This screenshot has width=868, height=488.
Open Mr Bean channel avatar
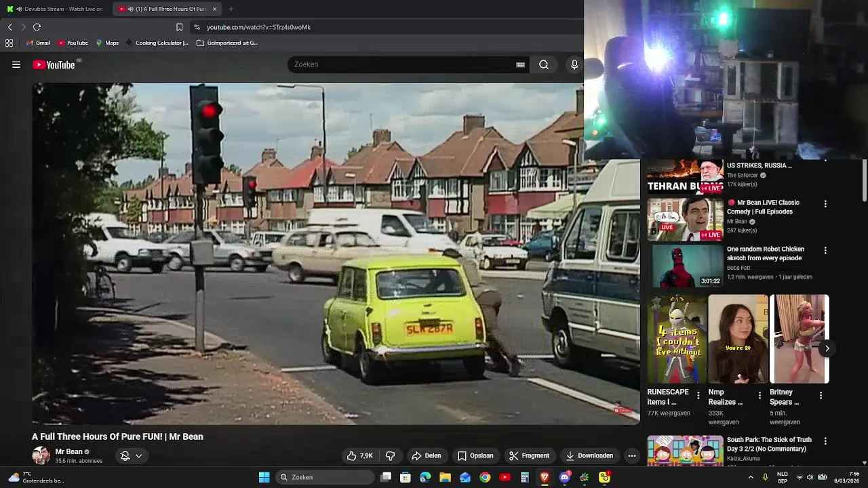(41, 455)
